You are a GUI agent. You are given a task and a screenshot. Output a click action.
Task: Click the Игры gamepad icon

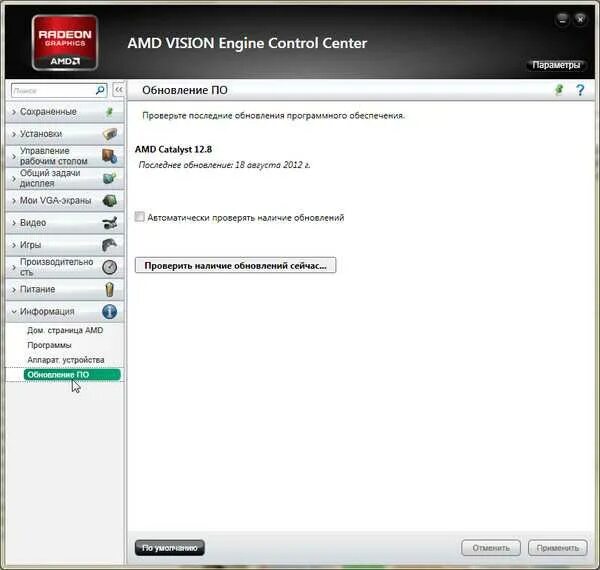pyautogui.click(x=110, y=245)
